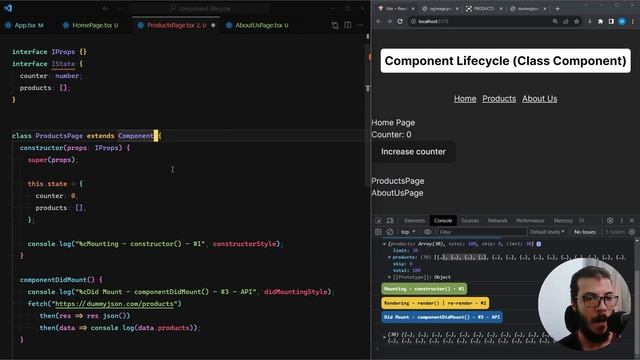Select ProductsPage.tsx editor tab

[x=176, y=25]
